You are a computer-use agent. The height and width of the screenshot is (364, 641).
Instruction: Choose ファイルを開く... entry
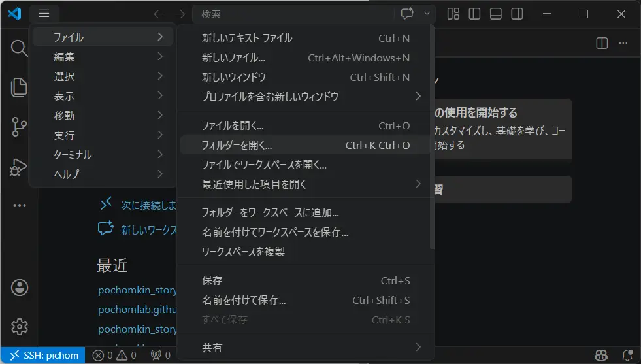click(305, 125)
